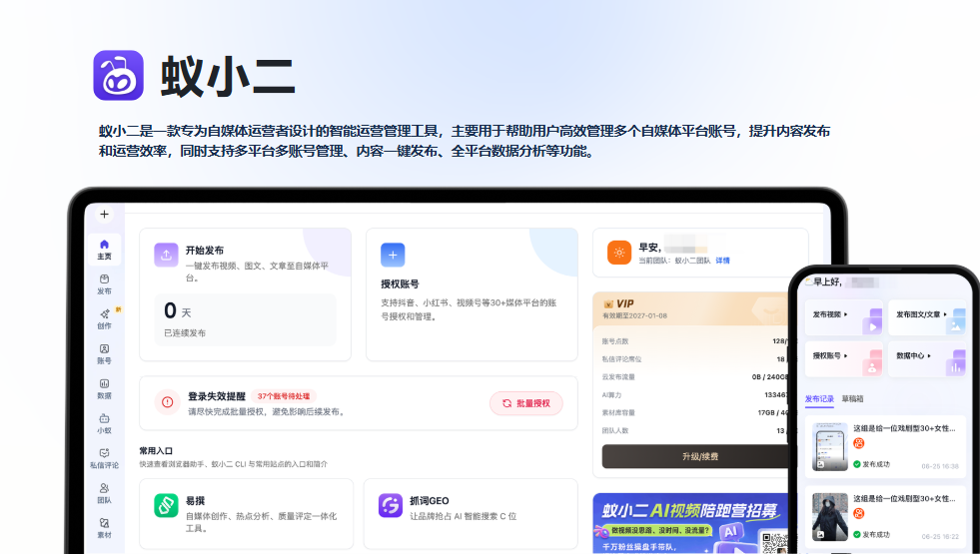Tap 发布视频 on the phone
This screenshot has width=980, height=554.
point(844,318)
